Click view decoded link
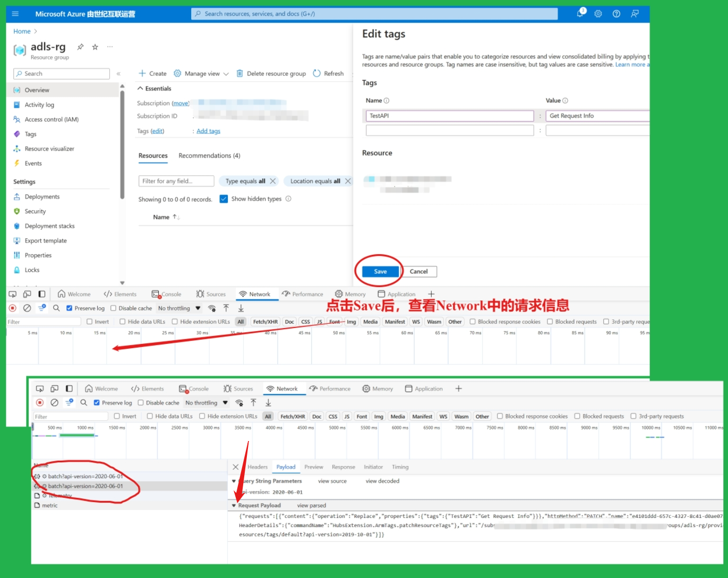The height and width of the screenshot is (578, 728). [382, 481]
